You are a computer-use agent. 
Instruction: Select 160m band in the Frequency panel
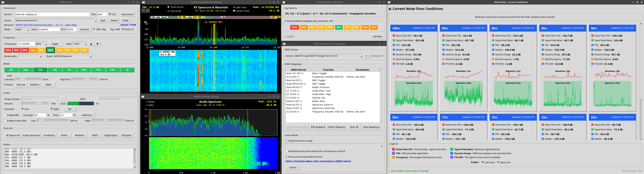(x=8, y=50)
